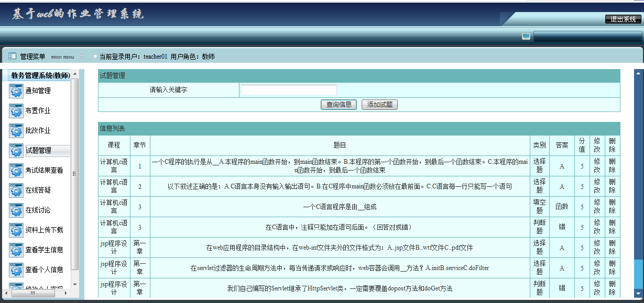Click the sidebar vertical scrollbar thumb
The height and width of the screenshot is (303, 644).
click(74, 174)
